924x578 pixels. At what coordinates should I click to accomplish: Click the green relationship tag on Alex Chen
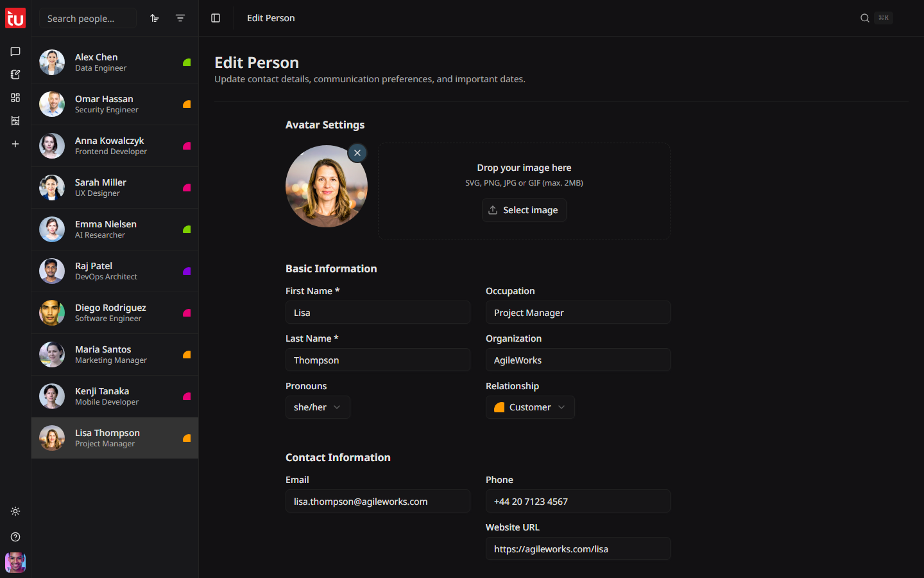[187, 62]
